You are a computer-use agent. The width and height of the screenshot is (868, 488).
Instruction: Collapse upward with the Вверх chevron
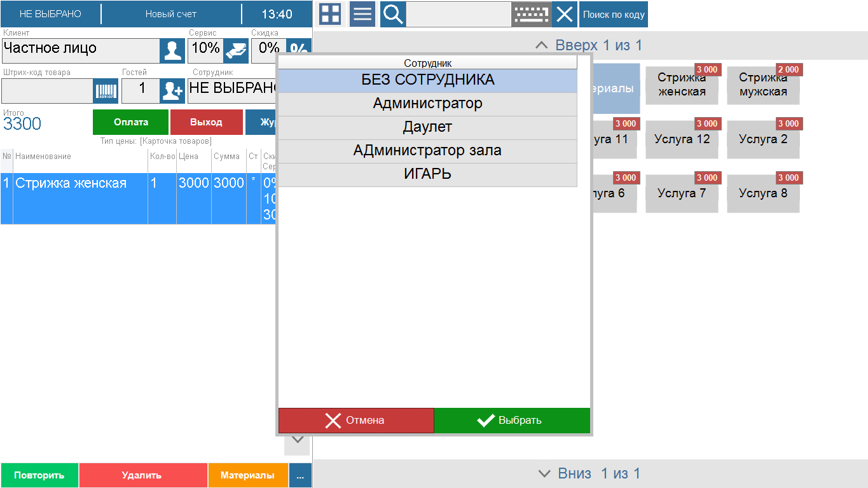(x=542, y=45)
